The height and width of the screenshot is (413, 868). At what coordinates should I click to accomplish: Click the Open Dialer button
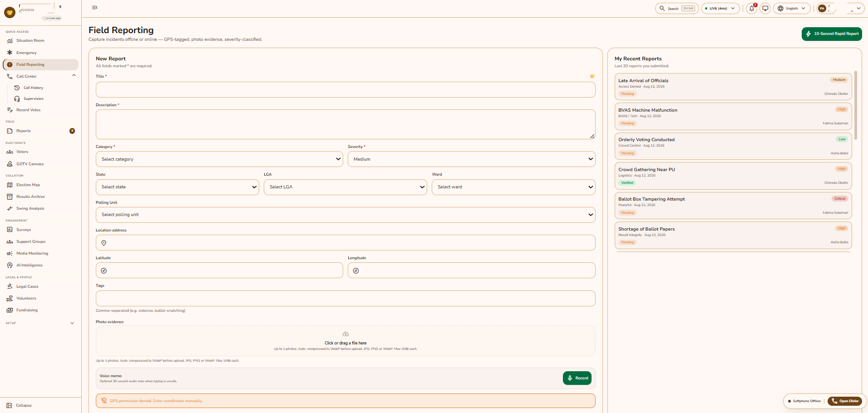[845, 401]
